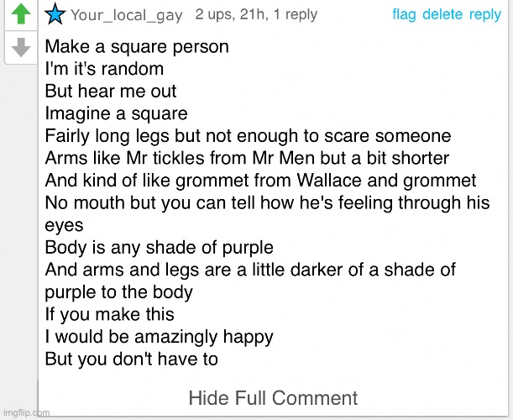Viewport: 513px width, 420px height.
Task: Reply to this comment
Action: click(x=485, y=15)
